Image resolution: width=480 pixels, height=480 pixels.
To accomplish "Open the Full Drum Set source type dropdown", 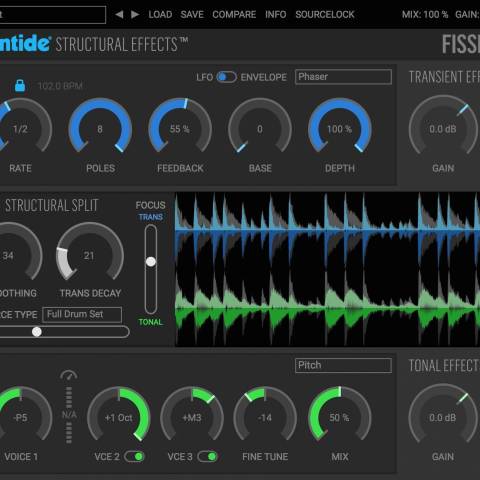I will pos(82,314).
